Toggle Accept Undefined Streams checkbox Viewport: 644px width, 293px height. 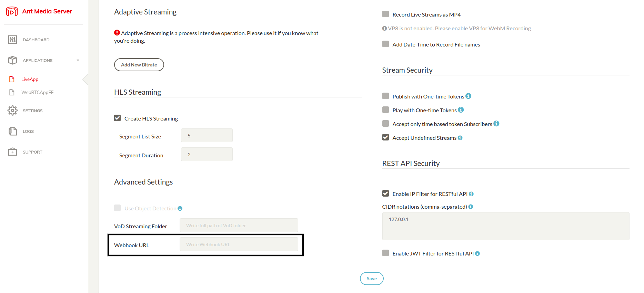pyautogui.click(x=385, y=137)
